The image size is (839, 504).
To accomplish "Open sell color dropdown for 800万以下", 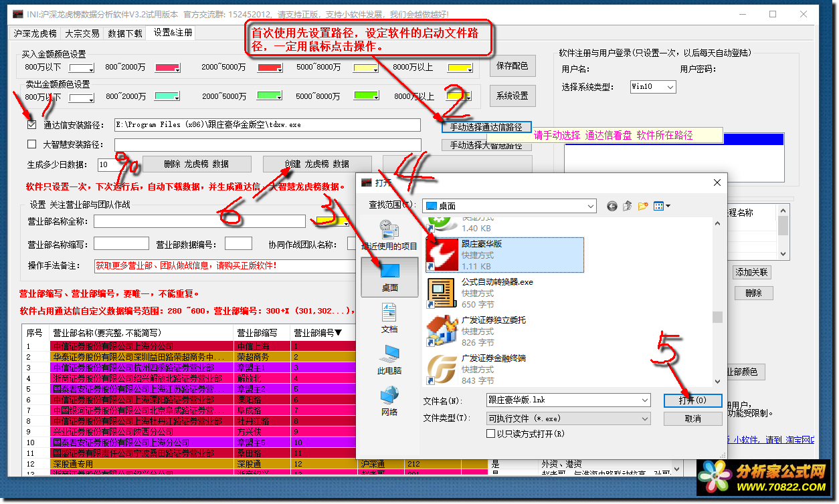I will pyautogui.click(x=90, y=97).
